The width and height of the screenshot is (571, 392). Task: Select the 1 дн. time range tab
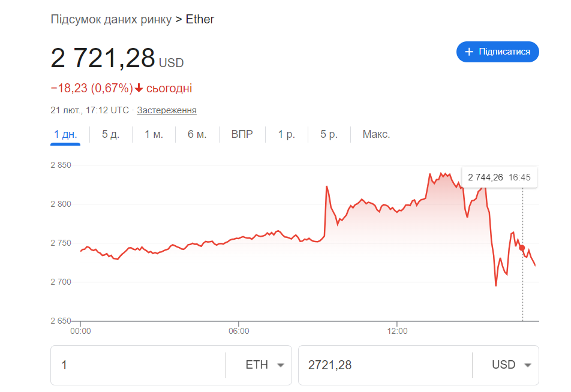65,134
